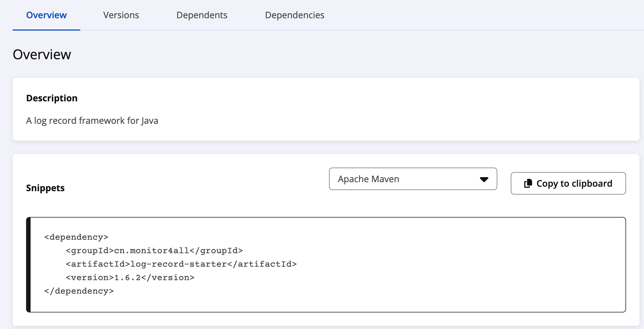Click the log record framework description text
Image resolution: width=644 pixels, height=329 pixels.
coord(92,121)
